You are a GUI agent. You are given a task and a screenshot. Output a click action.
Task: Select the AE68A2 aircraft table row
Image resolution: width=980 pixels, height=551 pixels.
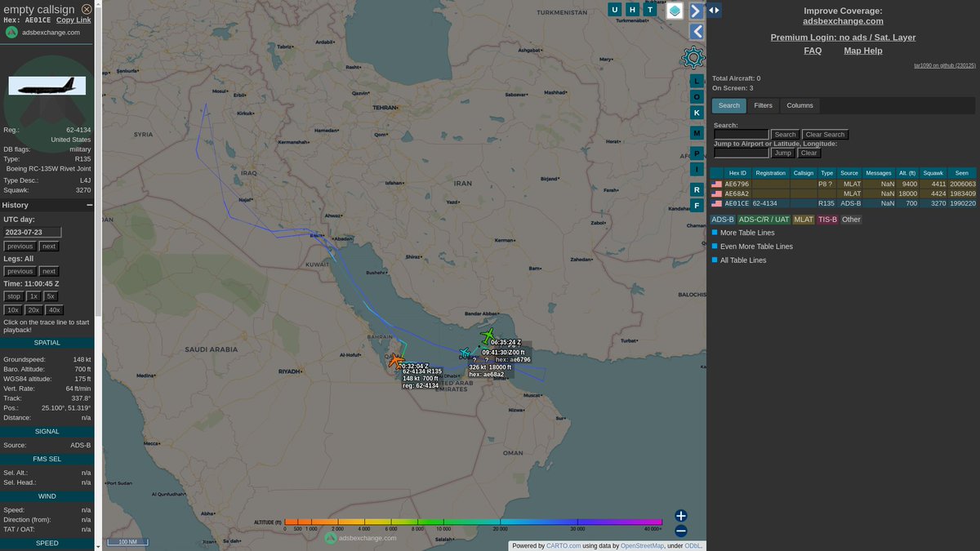tap(843, 193)
